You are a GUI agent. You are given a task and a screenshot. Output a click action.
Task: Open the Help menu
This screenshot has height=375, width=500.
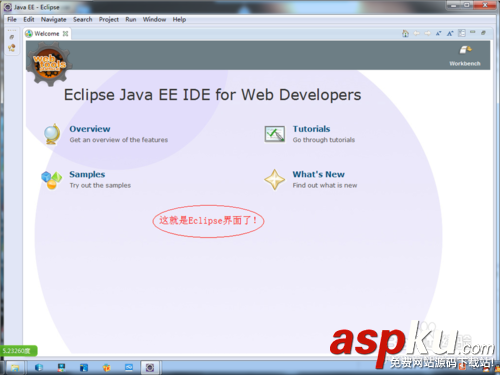(x=179, y=19)
